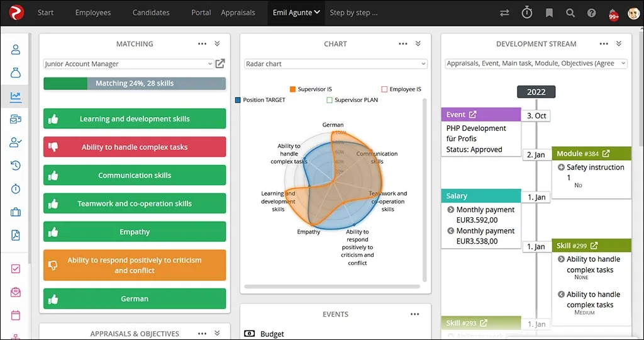Open the Radar chart type dropdown
This screenshot has width=644, height=340.
pos(335,64)
